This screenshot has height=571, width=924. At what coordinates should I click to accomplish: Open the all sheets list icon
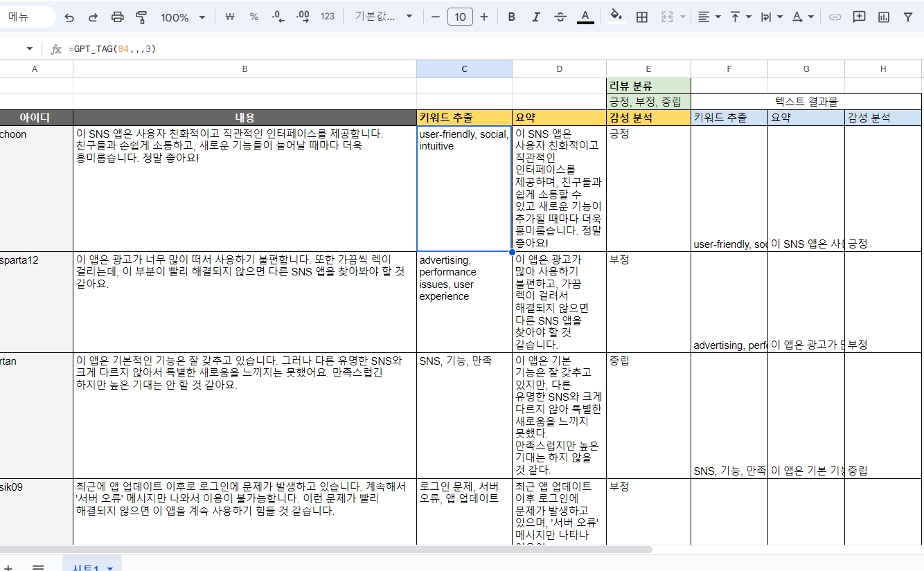pos(38,567)
